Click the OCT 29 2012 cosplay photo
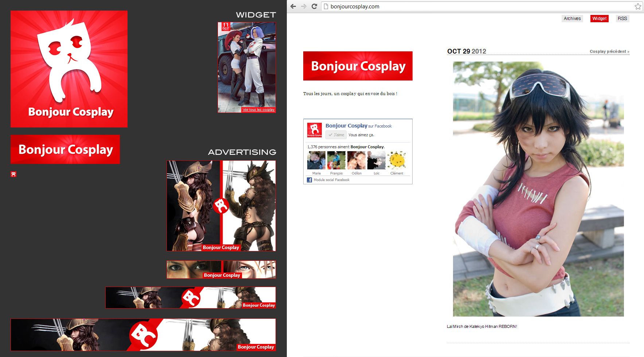Viewport: 644px width, 357px height. [x=538, y=189]
